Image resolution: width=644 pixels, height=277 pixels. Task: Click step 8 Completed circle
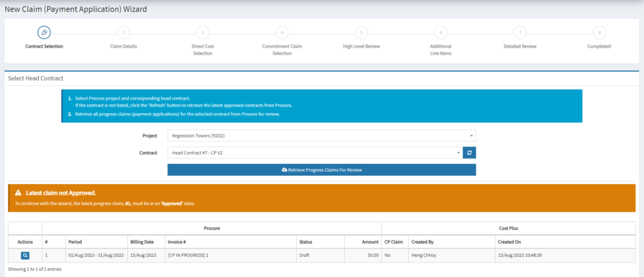[599, 33]
